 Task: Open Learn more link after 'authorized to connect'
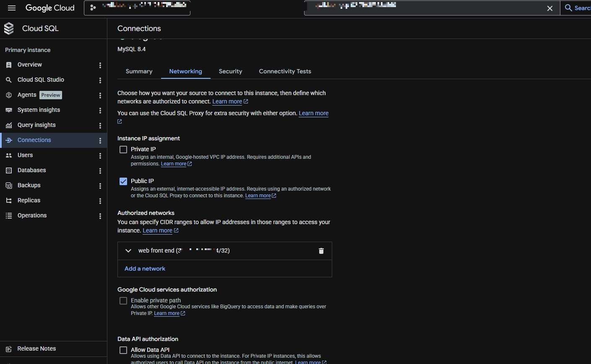point(230,101)
